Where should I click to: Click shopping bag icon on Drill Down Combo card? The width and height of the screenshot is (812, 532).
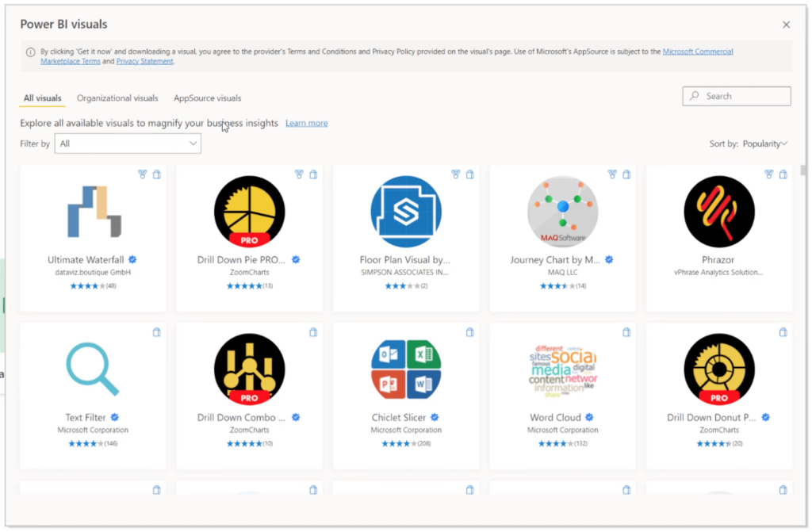pos(313,332)
